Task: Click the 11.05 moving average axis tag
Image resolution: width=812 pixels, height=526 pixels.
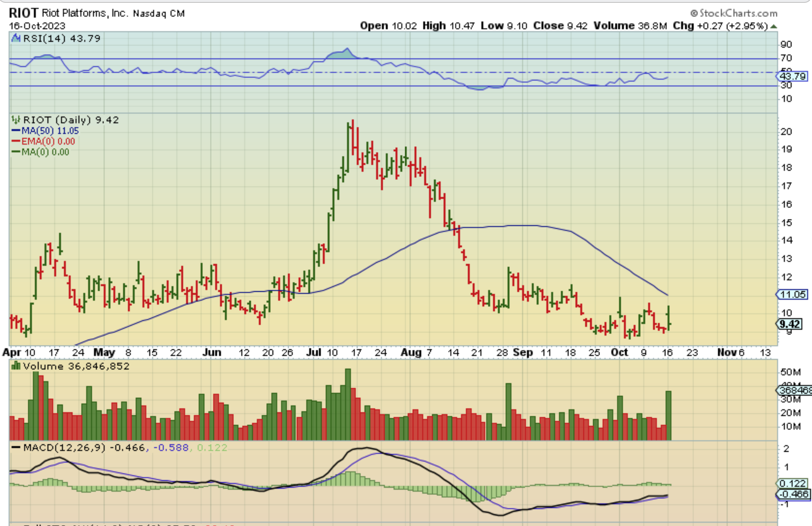Action: tap(792, 295)
